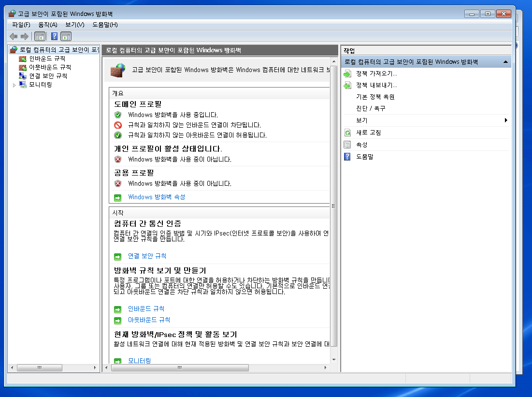
Task: Open the 모니터링 link at bottom
Action: point(139,361)
